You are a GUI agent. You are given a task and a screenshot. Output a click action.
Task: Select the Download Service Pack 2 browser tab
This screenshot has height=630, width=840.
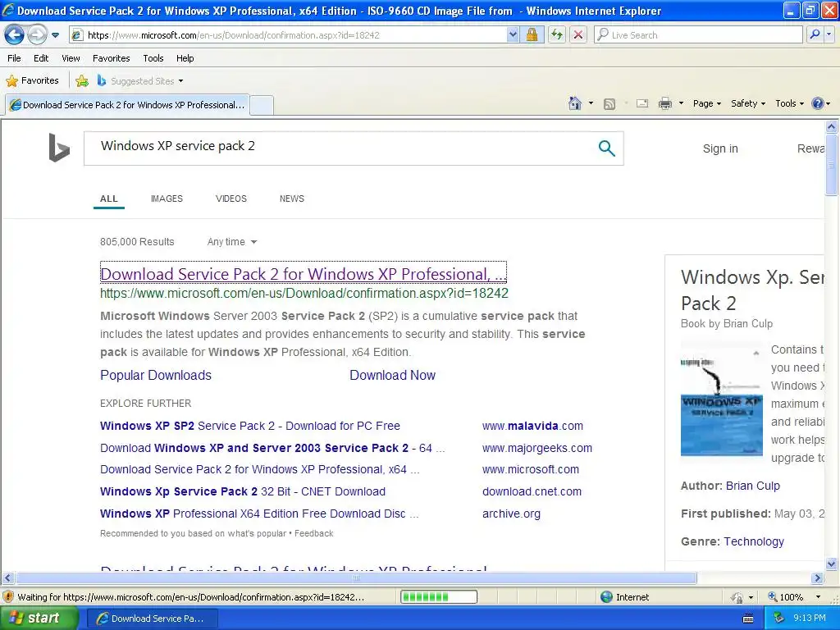[x=128, y=105]
